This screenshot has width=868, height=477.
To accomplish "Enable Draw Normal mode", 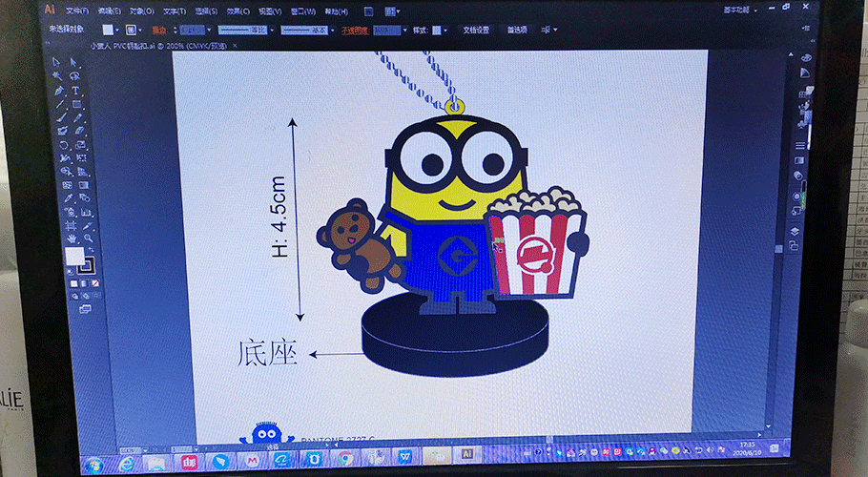I will (x=75, y=296).
